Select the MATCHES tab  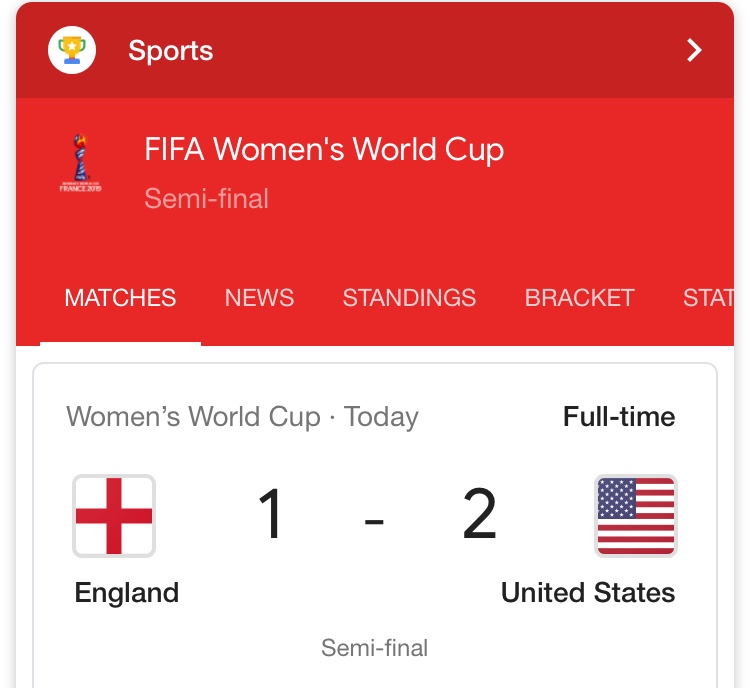click(120, 298)
